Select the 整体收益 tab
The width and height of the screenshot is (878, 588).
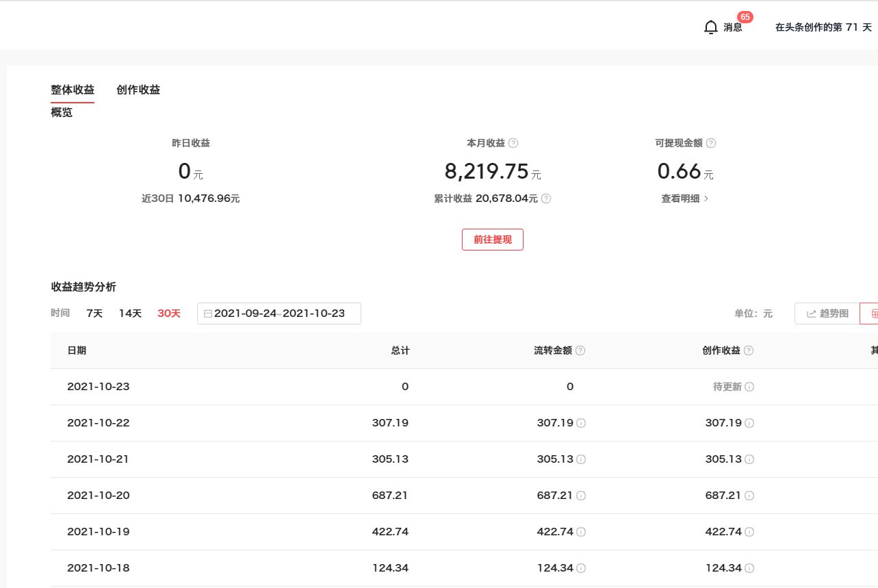pos(73,90)
